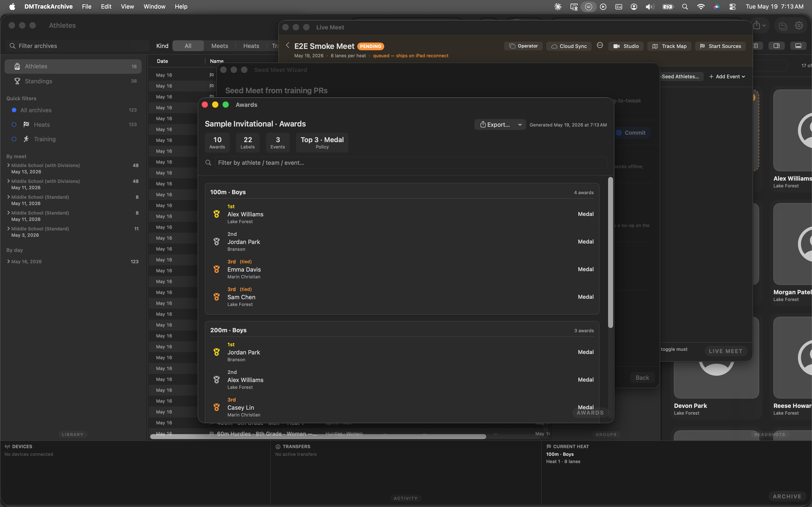Select the All archives radio filter
This screenshot has height=507, width=812.
[x=14, y=110]
